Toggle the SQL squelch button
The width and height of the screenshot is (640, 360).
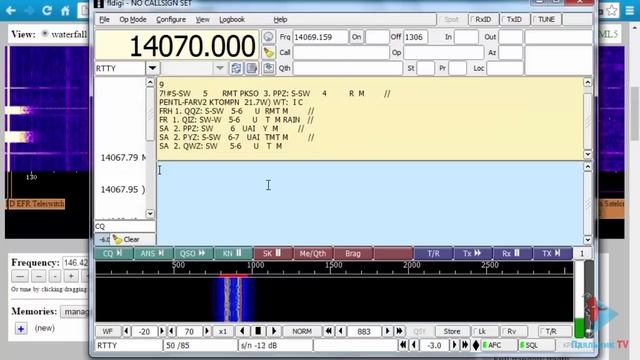536,345
